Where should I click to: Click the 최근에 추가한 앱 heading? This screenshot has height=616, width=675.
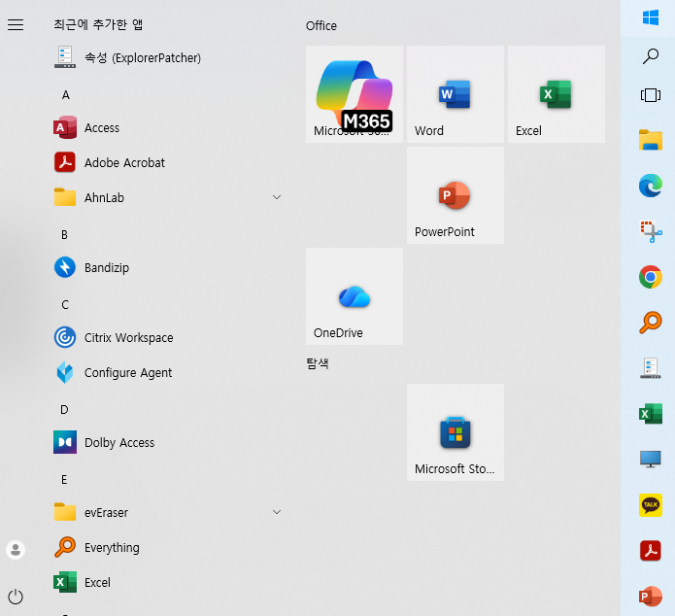[x=98, y=24]
